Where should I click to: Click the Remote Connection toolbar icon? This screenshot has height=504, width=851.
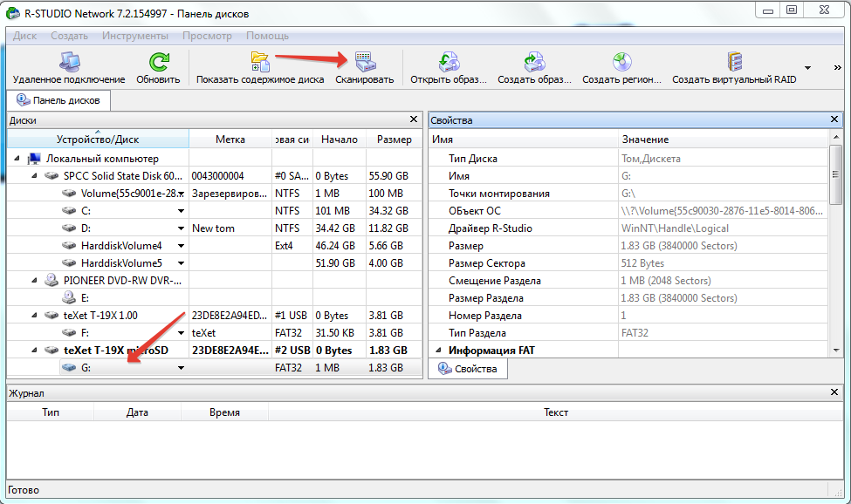click(69, 63)
